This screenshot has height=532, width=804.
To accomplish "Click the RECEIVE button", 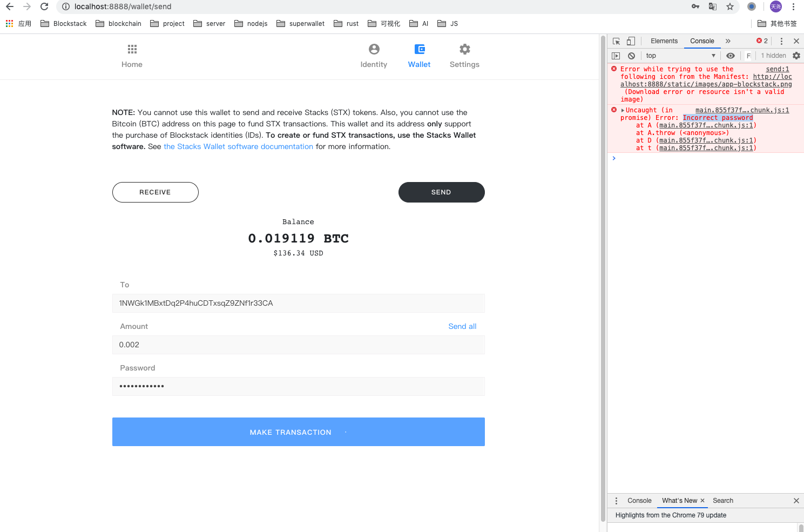I will 156,192.
